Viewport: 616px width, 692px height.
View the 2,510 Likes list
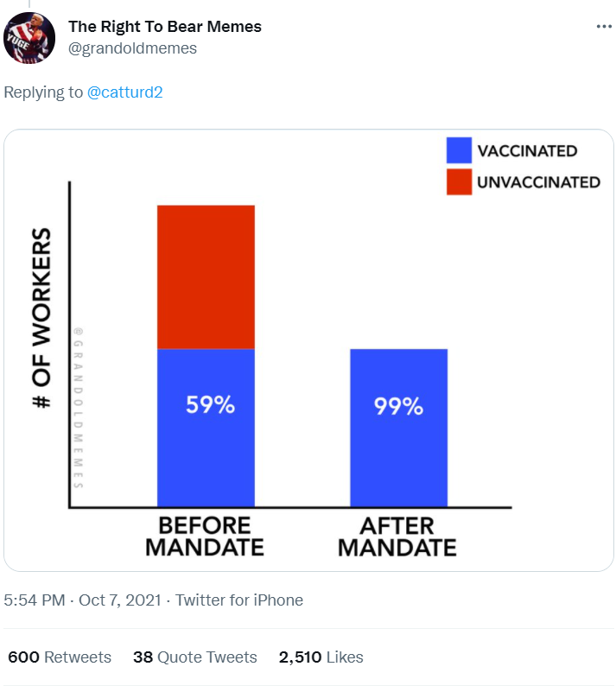point(321,657)
